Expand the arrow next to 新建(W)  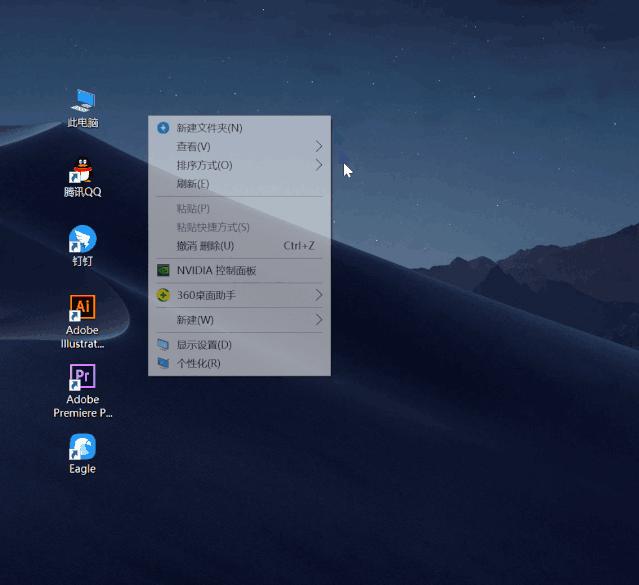(x=319, y=320)
